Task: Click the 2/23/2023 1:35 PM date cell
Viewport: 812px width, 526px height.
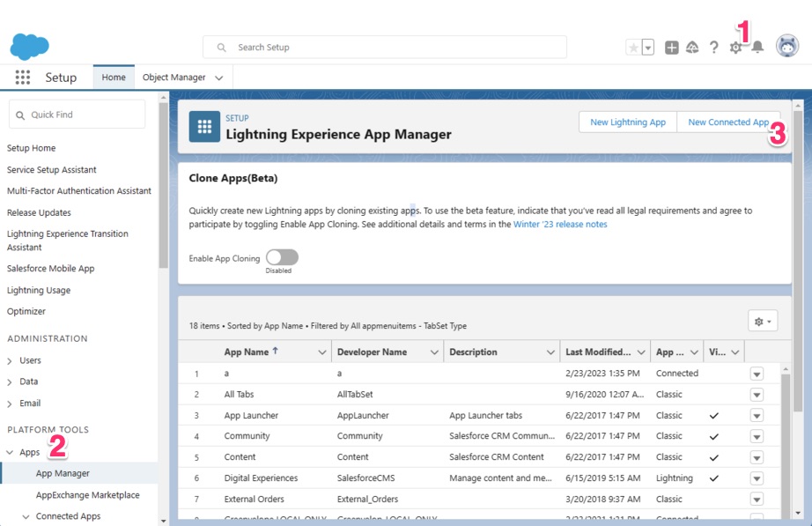Action: [x=602, y=374]
